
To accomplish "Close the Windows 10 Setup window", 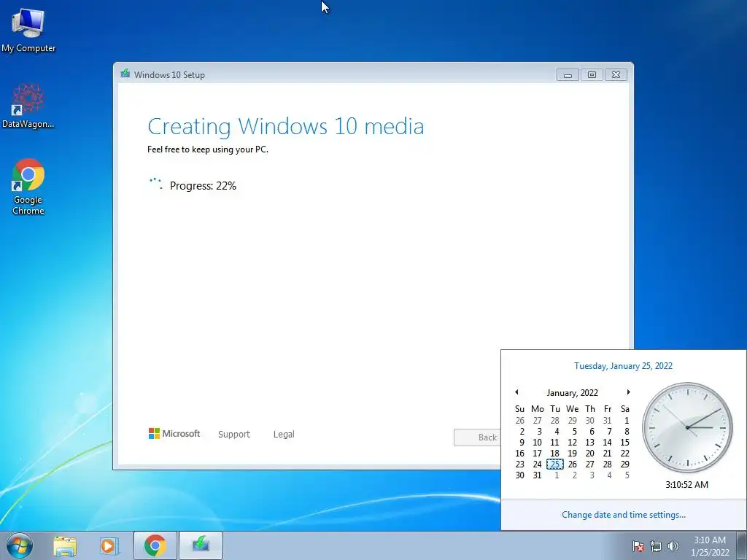I will tap(616, 75).
